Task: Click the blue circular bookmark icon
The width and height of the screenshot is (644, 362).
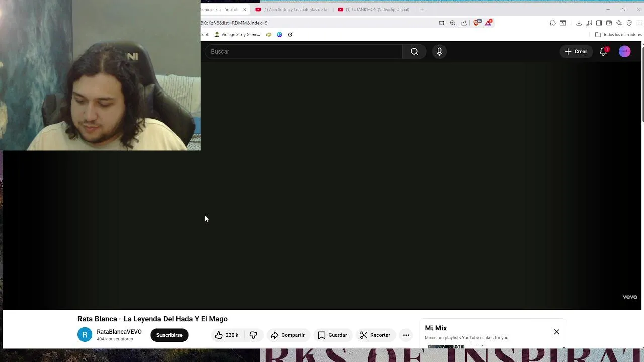Action: [x=279, y=35]
